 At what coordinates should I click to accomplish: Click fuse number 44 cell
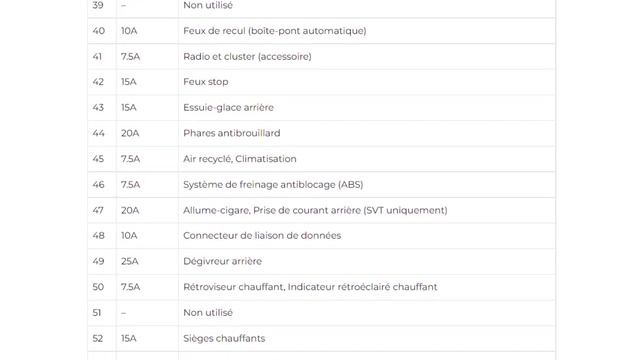click(102, 133)
